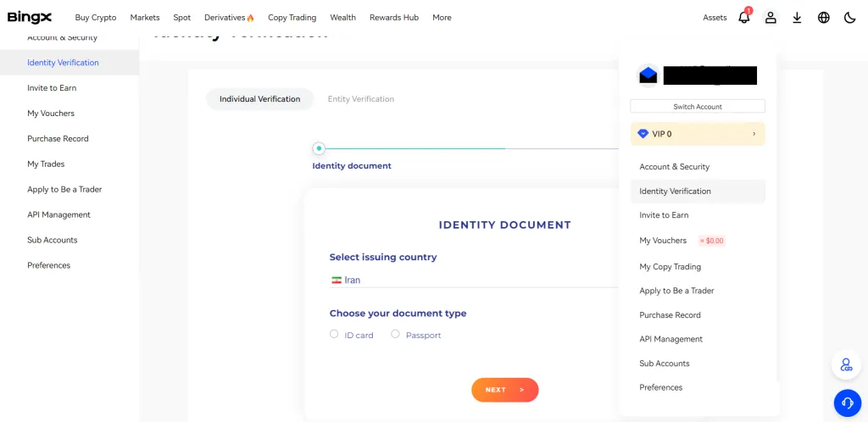Click the Switch Account button
This screenshot has width=868, height=422.
pyautogui.click(x=698, y=107)
